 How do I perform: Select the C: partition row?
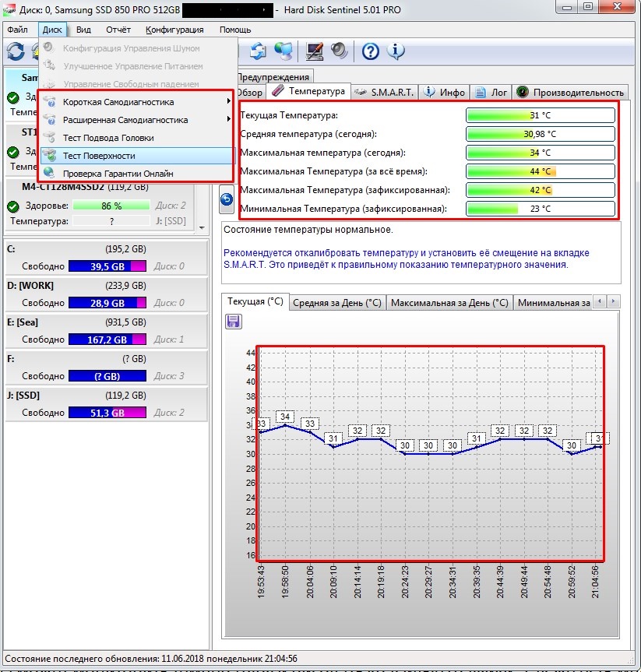(x=106, y=257)
